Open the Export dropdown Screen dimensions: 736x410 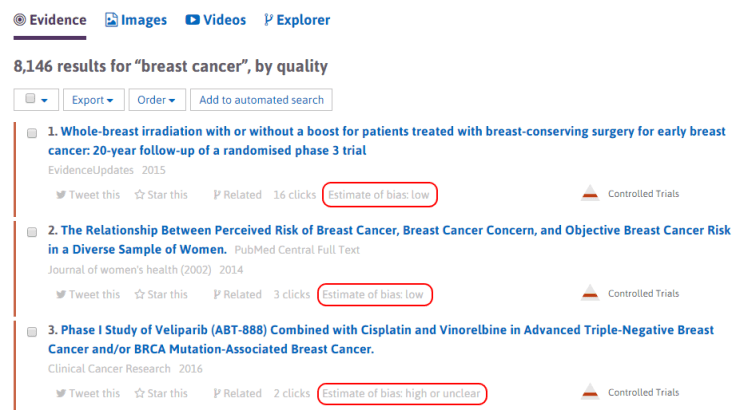pos(94,100)
